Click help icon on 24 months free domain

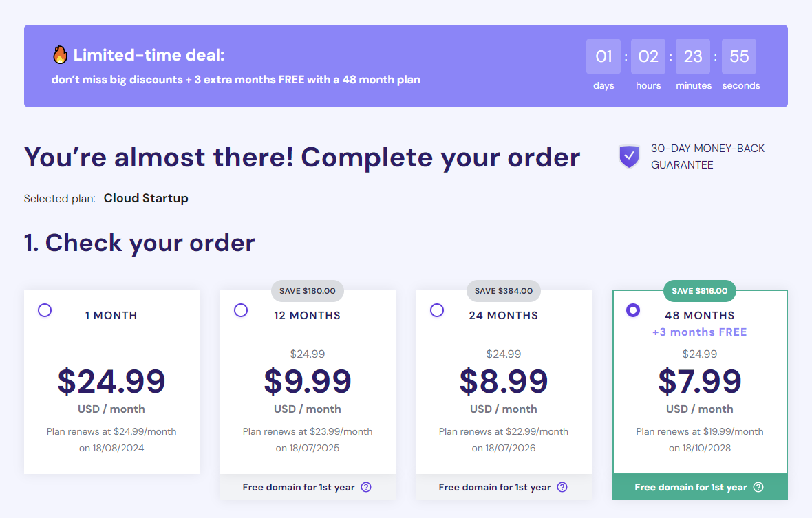coord(562,487)
